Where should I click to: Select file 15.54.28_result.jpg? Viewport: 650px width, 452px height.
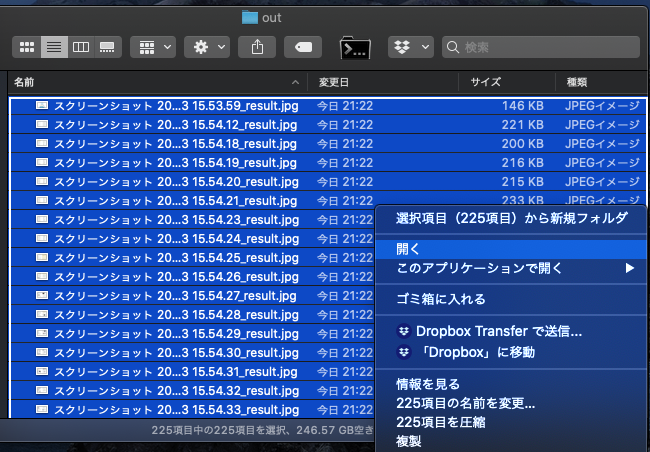click(x=176, y=315)
